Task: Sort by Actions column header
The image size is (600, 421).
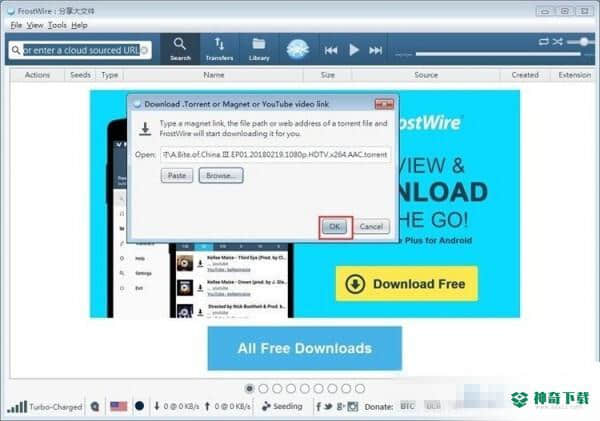Action: [x=37, y=75]
